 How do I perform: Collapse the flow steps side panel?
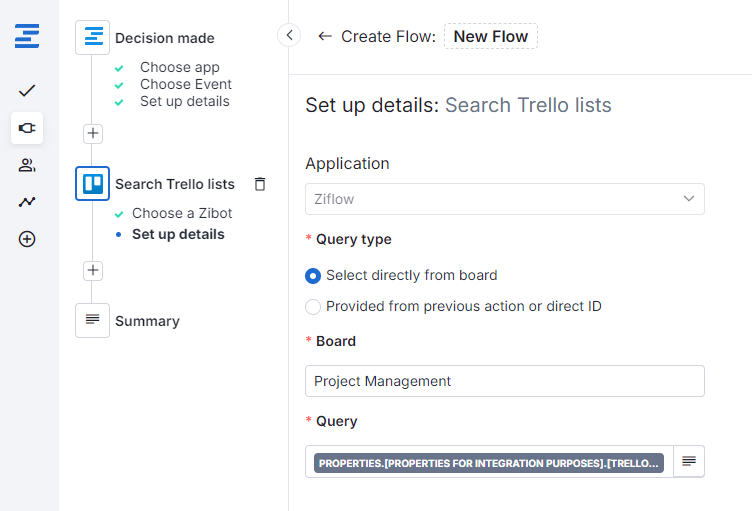tap(289, 36)
